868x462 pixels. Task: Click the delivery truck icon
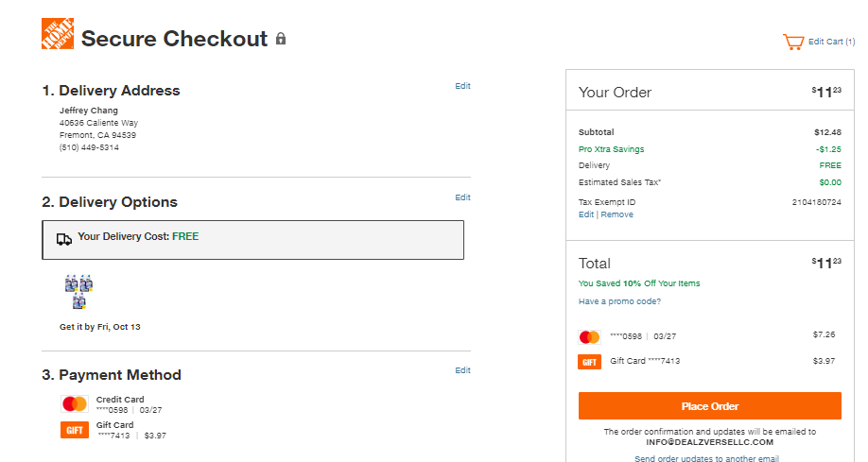[x=64, y=239]
